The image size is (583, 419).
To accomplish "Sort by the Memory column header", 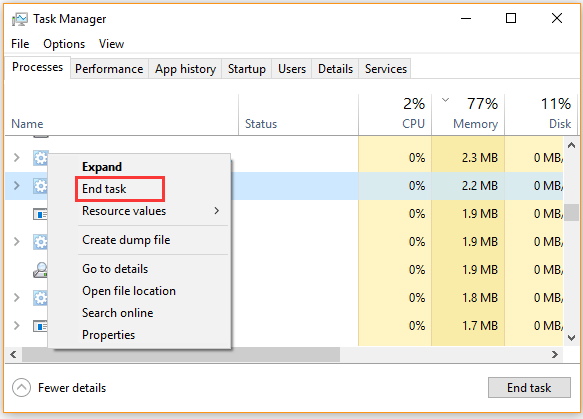I will coord(468,115).
